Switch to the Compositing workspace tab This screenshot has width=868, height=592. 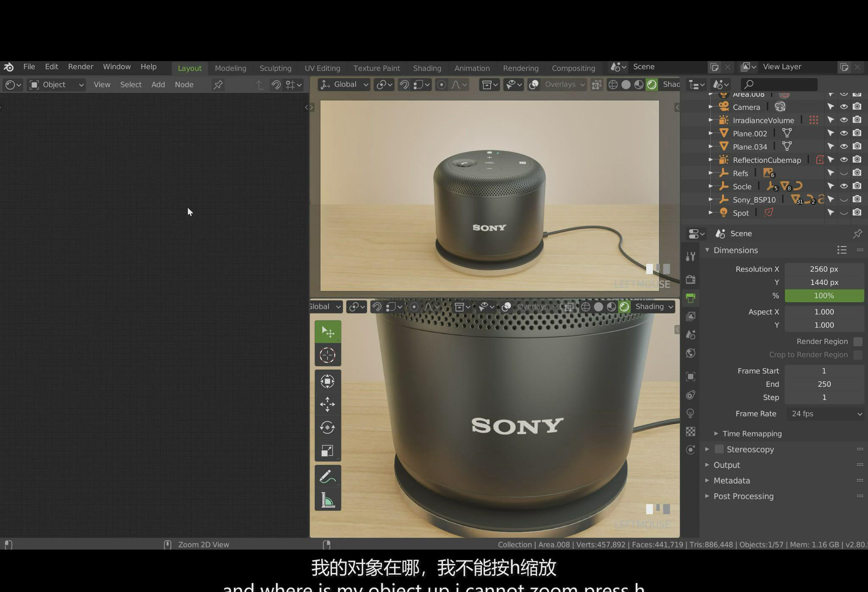tap(573, 68)
